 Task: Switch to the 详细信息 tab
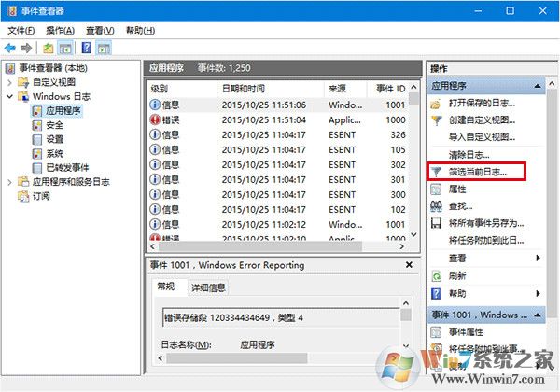(208, 287)
